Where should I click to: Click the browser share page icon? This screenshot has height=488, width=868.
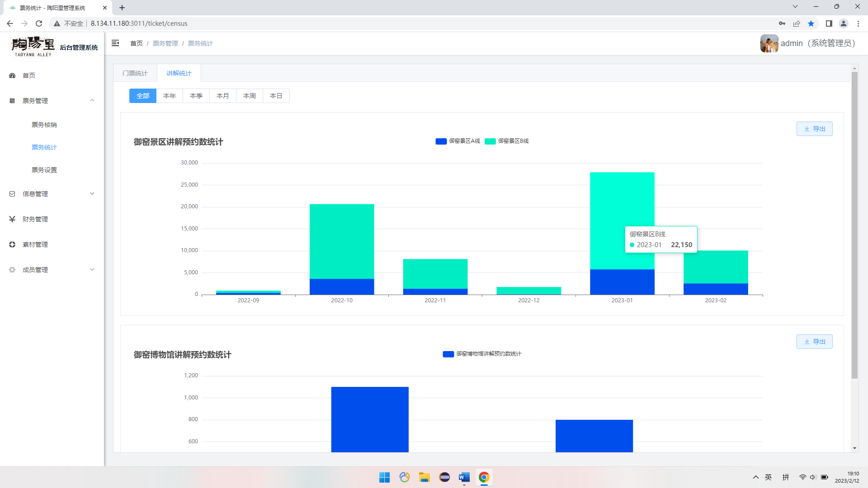797,23
